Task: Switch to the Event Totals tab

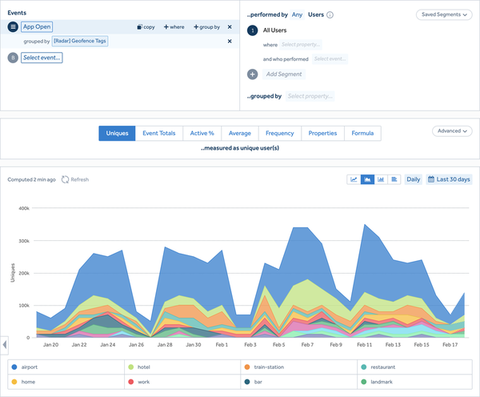Action: click(x=159, y=133)
